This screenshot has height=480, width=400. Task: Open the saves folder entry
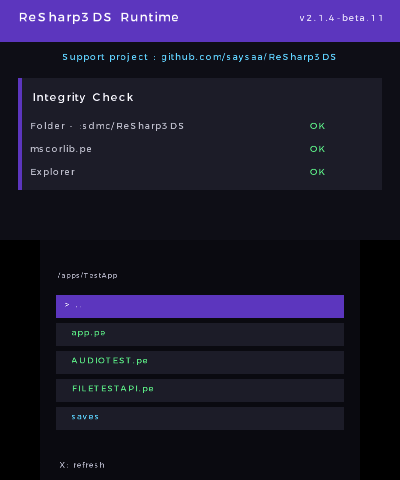click(x=200, y=418)
